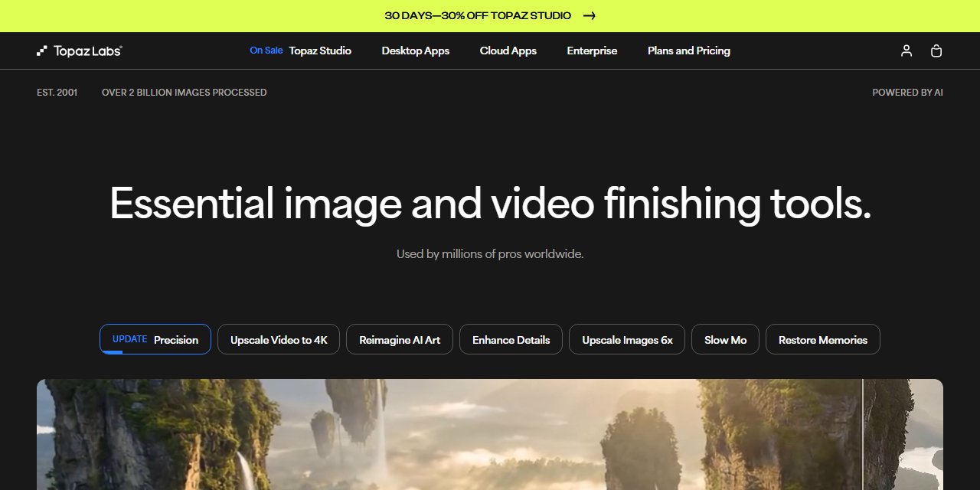Open the Topaz Studio menu item

[x=320, y=51]
